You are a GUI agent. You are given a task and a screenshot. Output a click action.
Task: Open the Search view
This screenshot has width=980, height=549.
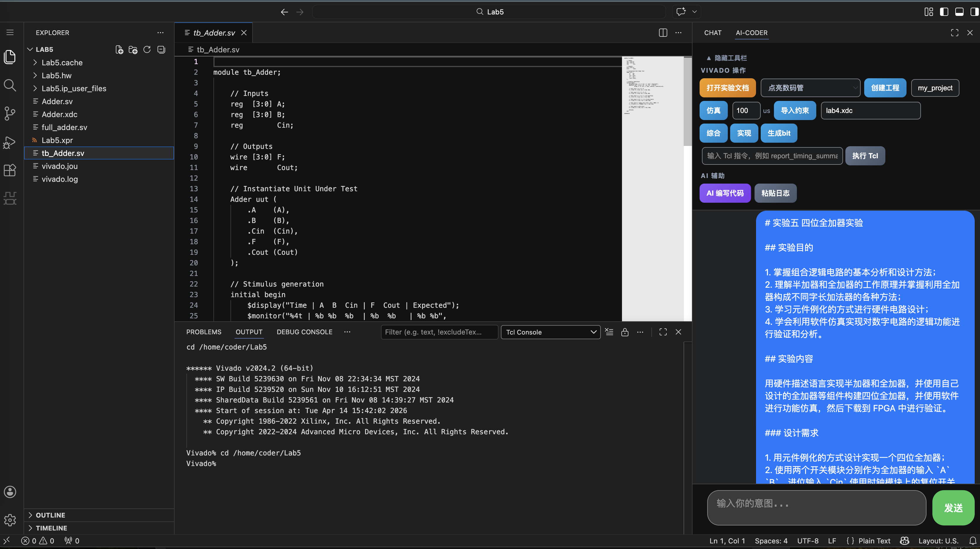coord(9,85)
